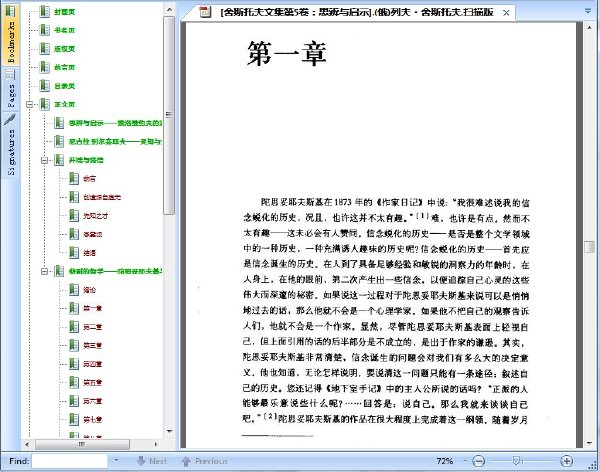
Task: Click the PDF icon on the document tab
Action: click(x=205, y=12)
